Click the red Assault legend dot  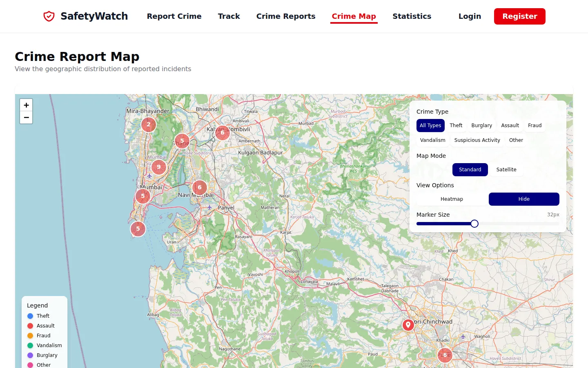(30, 326)
